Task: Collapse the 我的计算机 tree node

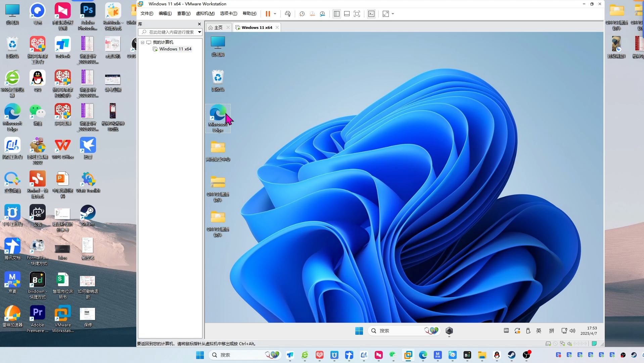Action: coord(143,42)
